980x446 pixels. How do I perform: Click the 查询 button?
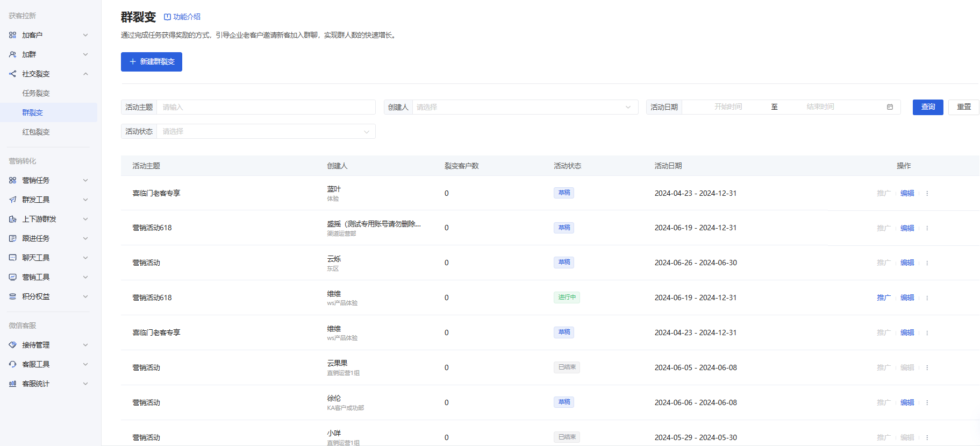(x=928, y=107)
